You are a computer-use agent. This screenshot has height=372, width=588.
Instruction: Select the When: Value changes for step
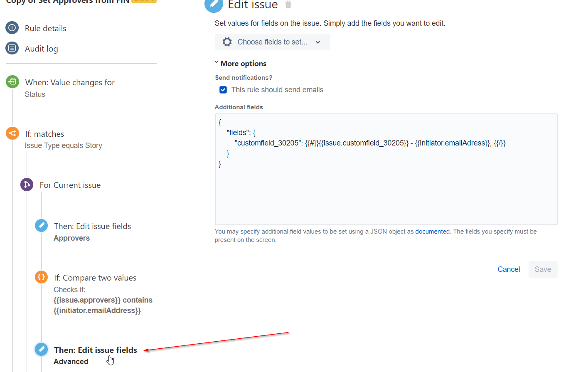70,82
